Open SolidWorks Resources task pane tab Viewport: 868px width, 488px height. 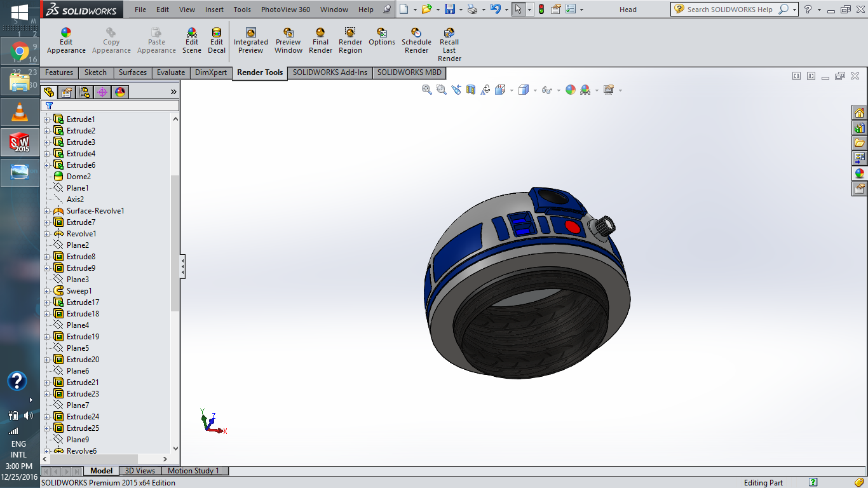[860, 113]
